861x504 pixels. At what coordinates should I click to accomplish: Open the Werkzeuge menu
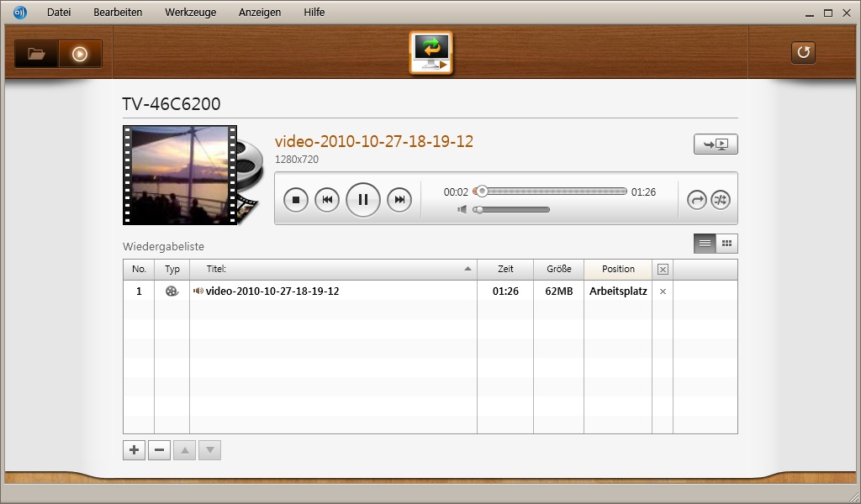190,13
